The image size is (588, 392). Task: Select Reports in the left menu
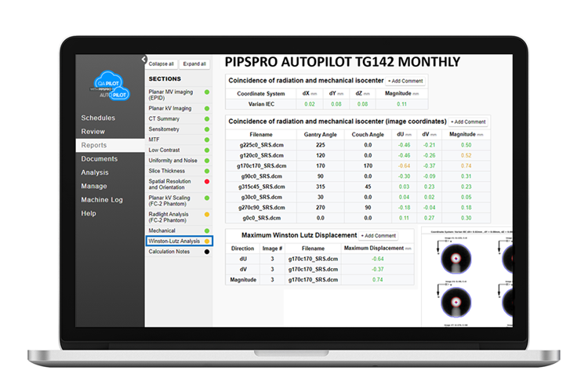[111, 145]
